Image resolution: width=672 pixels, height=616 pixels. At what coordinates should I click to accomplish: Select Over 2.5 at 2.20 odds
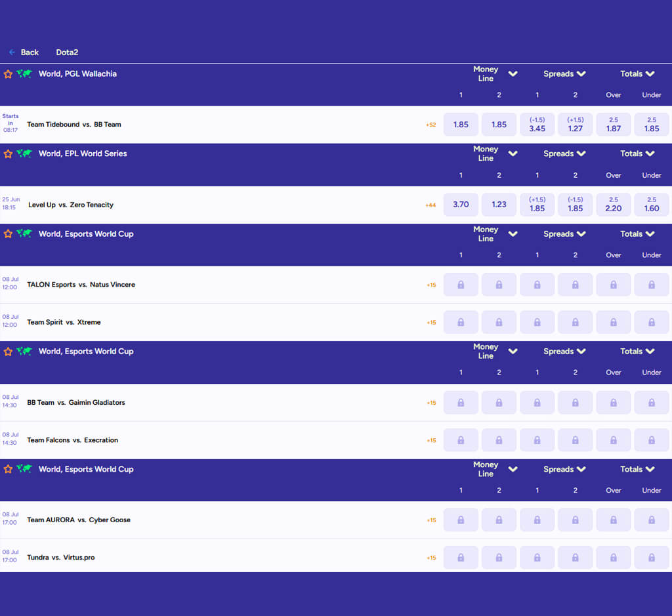[x=614, y=204]
